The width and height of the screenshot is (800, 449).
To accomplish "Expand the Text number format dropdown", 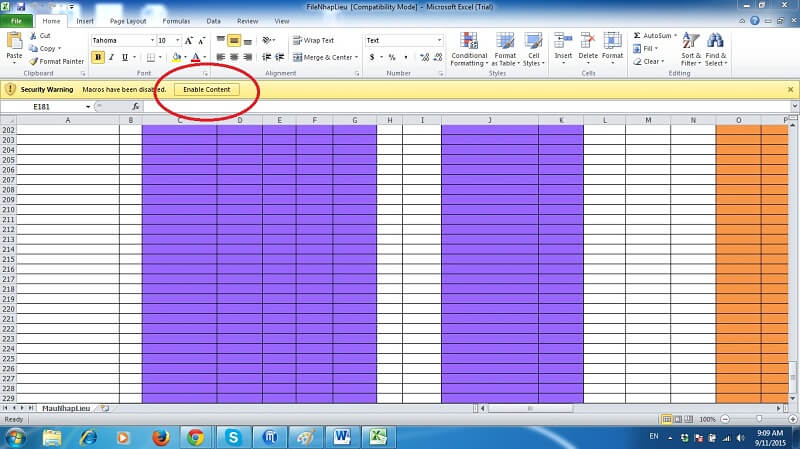I will tap(438, 40).
